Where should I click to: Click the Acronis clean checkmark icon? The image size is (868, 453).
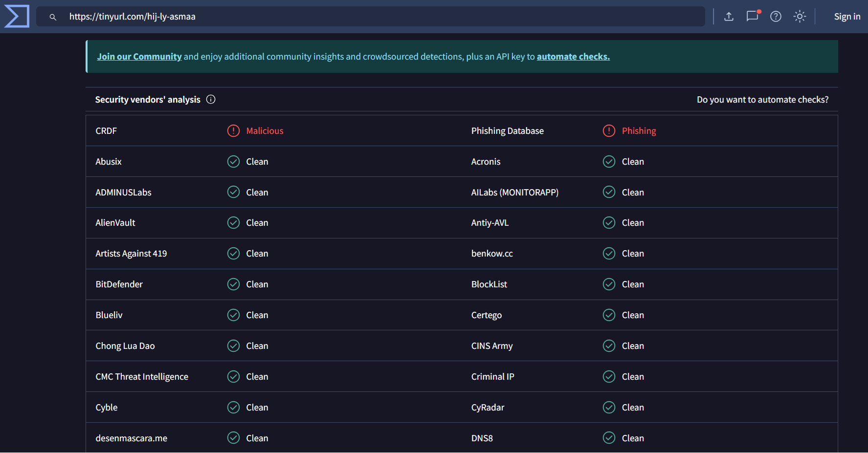point(609,162)
